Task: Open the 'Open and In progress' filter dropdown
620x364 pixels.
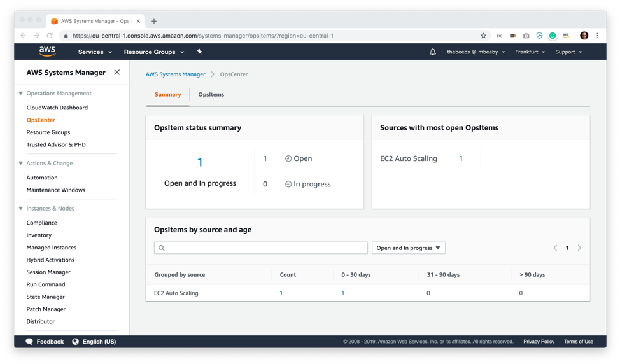Action: (x=409, y=248)
